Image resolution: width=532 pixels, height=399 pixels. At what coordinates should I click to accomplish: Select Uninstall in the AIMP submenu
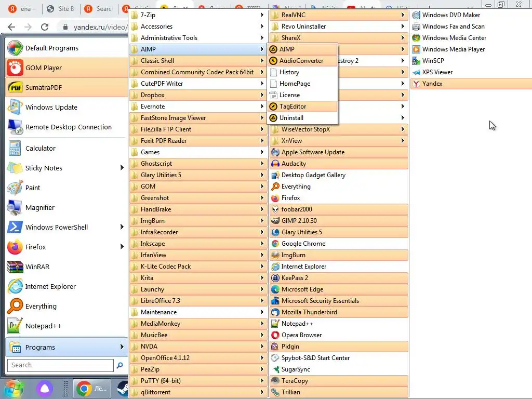coord(303,118)
